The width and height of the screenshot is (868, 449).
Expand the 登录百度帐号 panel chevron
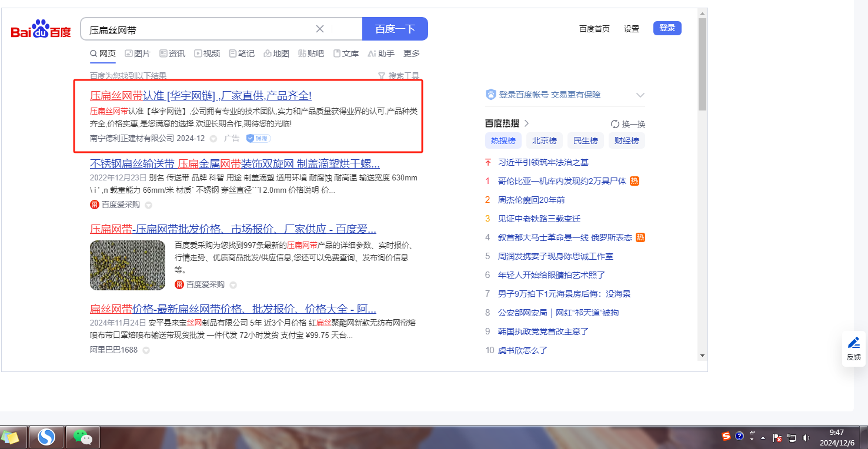click(640, 95)
